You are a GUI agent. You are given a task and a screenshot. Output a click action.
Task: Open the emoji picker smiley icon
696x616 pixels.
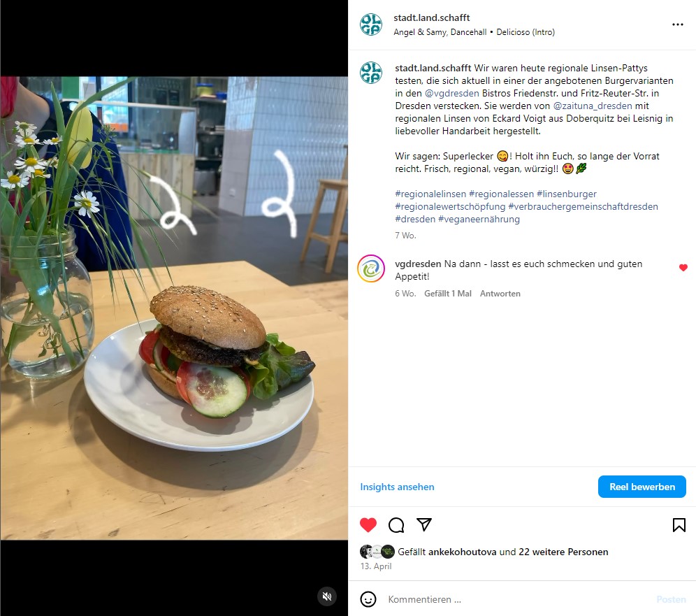(368, 599)
